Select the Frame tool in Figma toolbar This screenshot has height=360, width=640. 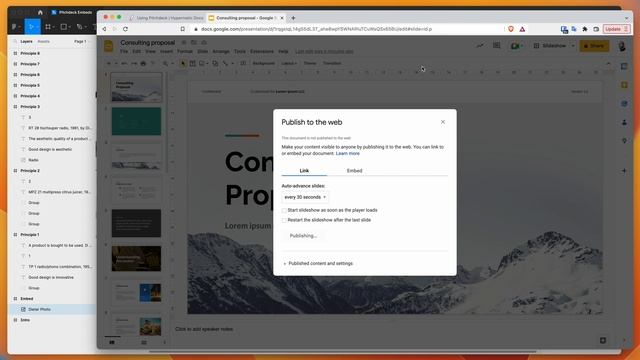48,27
